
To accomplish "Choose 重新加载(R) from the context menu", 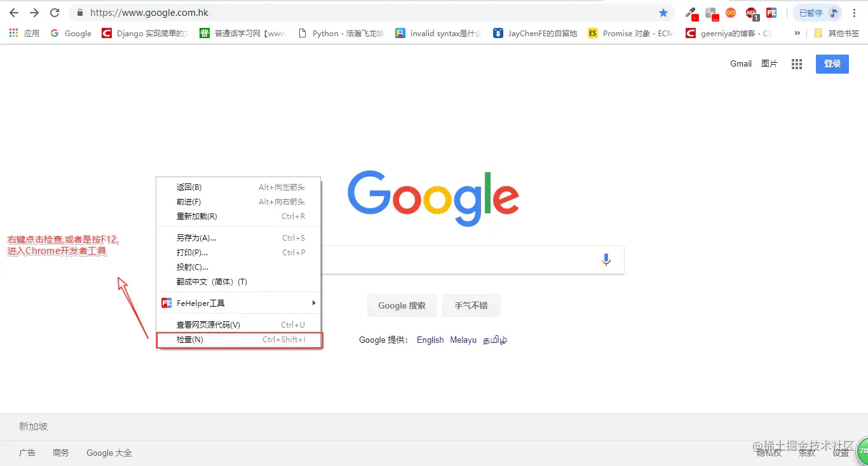I will click(x=239, y=216).
